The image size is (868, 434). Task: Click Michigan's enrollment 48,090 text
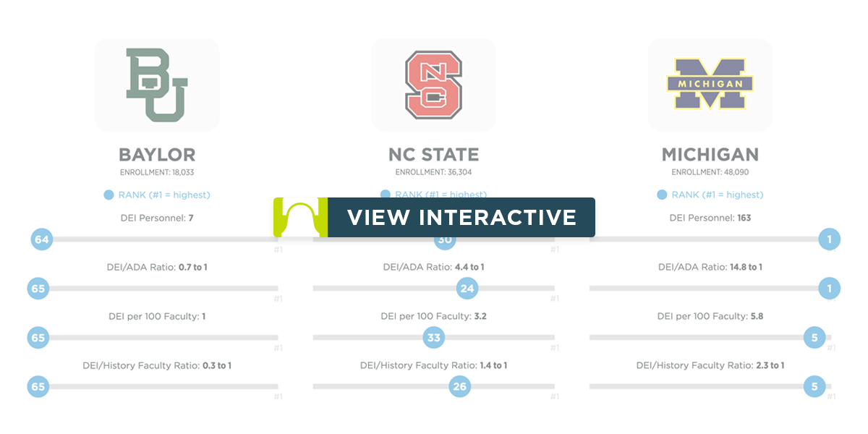[710, 172]
